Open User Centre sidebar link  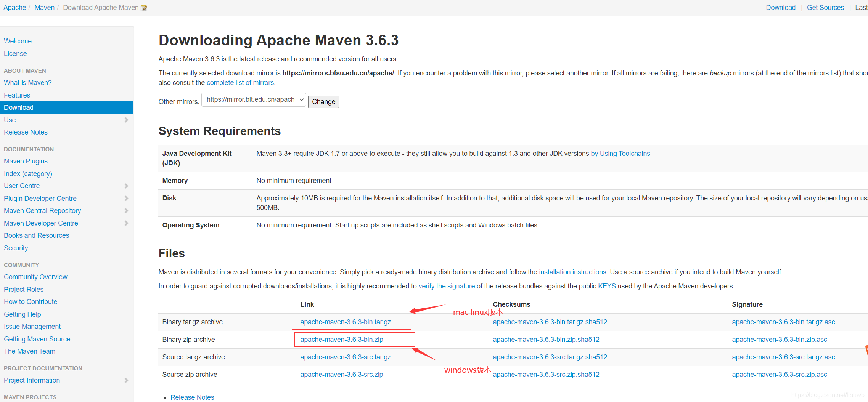[22, 186]
